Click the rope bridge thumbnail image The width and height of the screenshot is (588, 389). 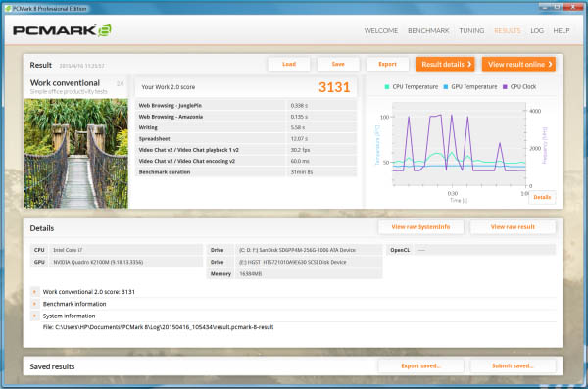click(75, 154)
